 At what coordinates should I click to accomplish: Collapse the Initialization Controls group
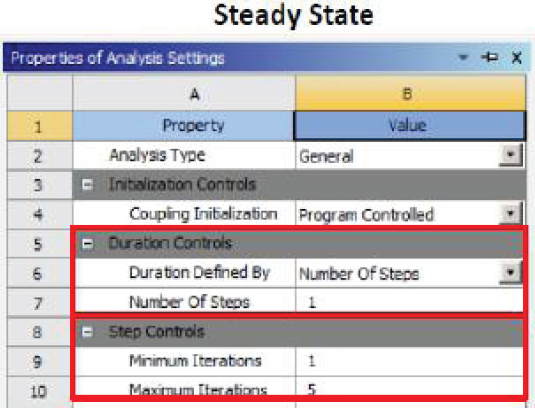pos(87,185)
